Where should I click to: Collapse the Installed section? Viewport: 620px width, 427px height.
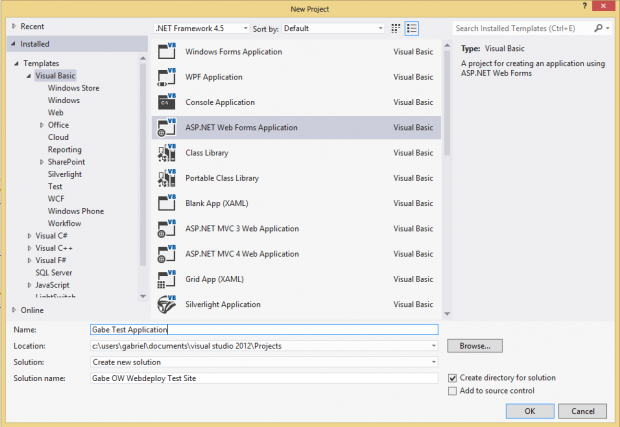pyautogui.click(x=13, y=44)
